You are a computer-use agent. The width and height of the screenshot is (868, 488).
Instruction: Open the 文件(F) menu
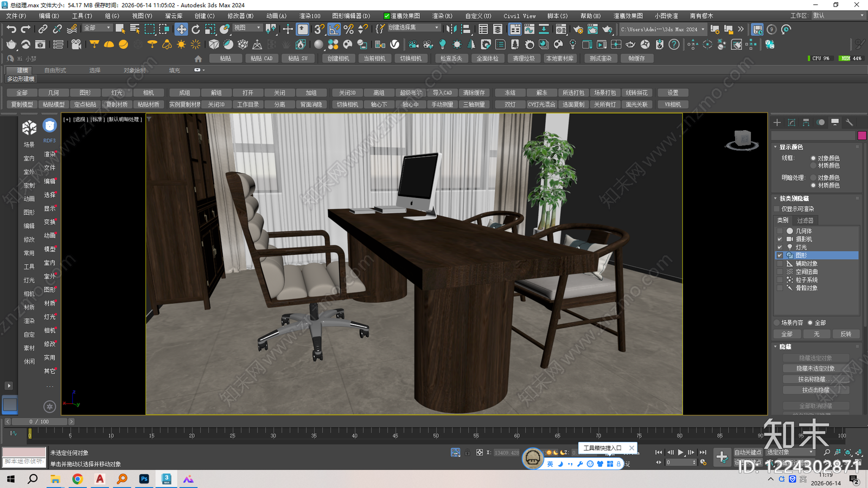(16, 16)
